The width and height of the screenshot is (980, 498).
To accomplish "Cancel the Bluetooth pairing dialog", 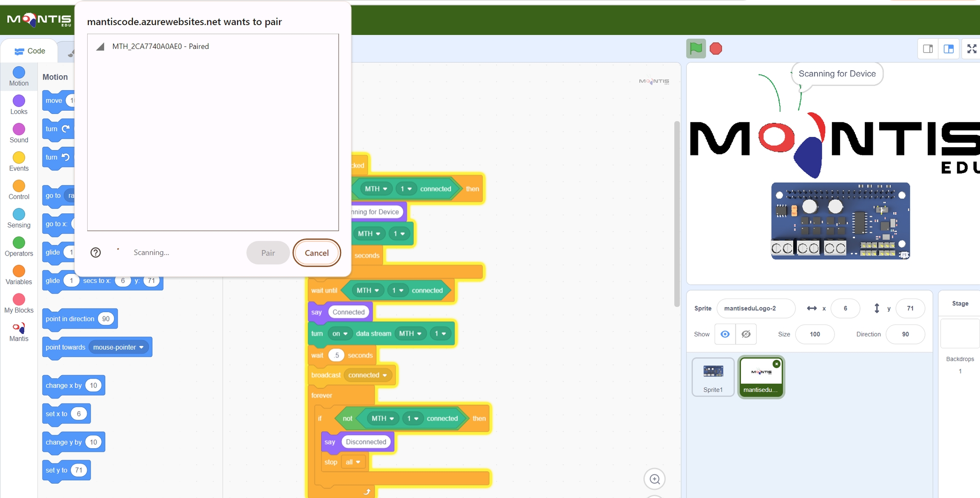I will pos(316,253).
